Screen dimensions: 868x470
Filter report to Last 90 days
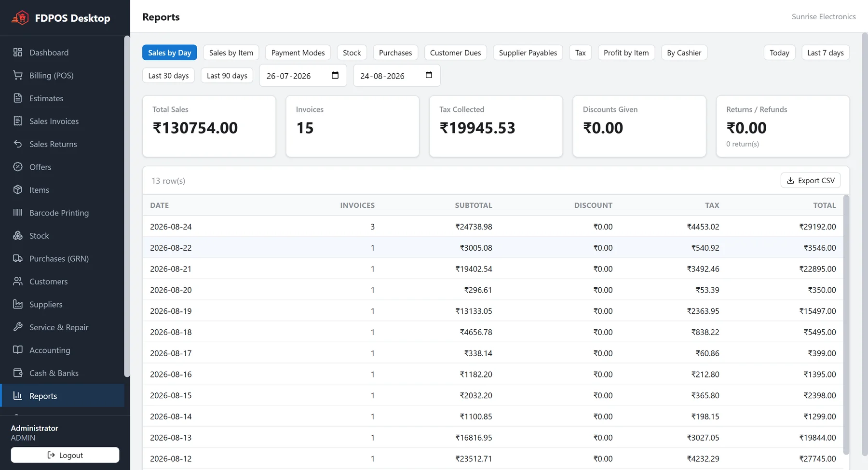pyautogui.click(x=227, y=75)
